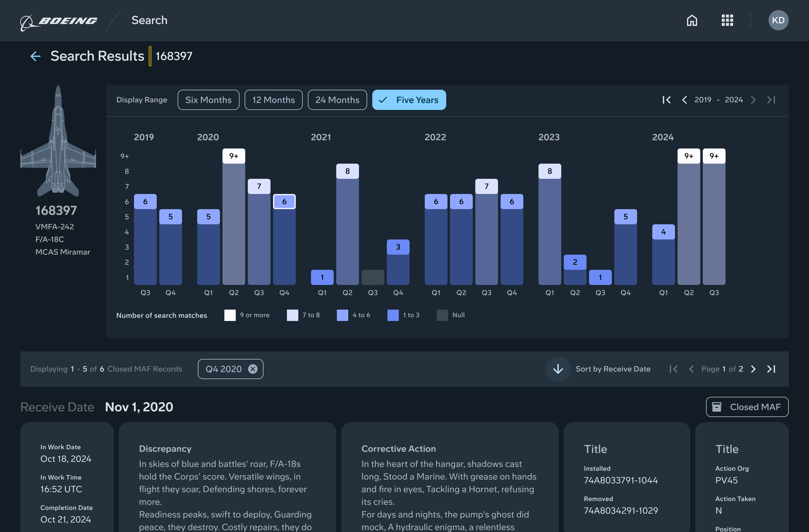This screenshot has width=809, height=532.
Task: Select the 2021 Q1 bar
Action: [x=322, y=278]
